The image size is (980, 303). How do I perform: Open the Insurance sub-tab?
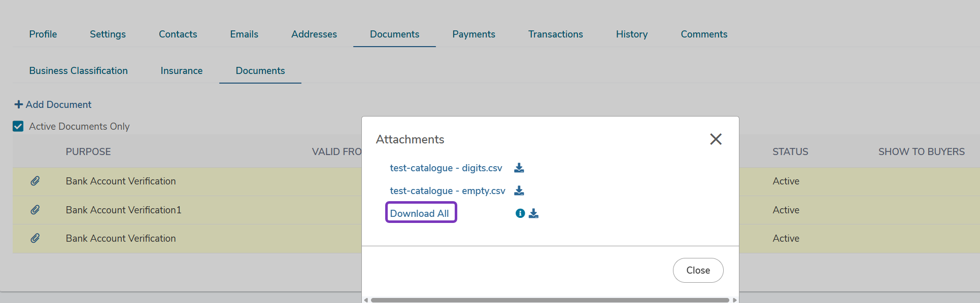[x=182, y=70]
